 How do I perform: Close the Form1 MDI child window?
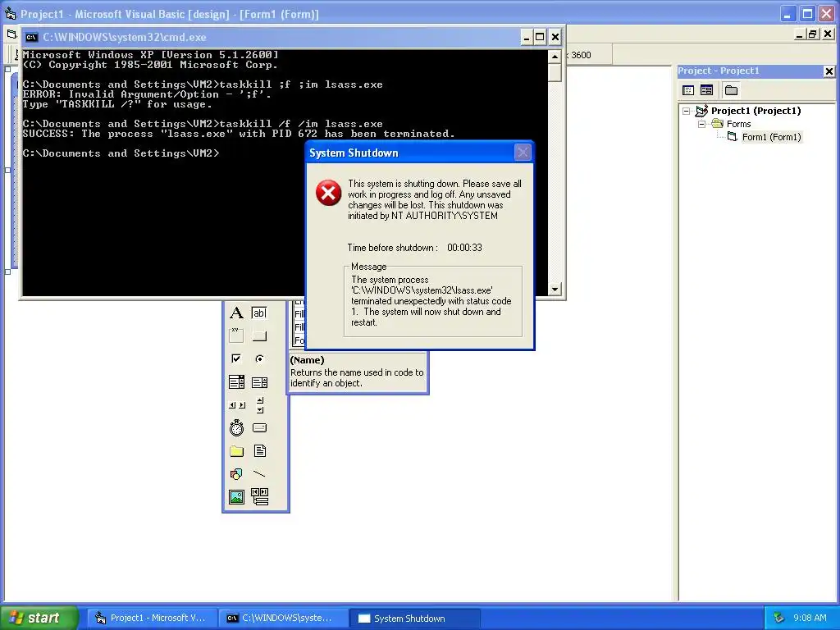click(827, 34)
